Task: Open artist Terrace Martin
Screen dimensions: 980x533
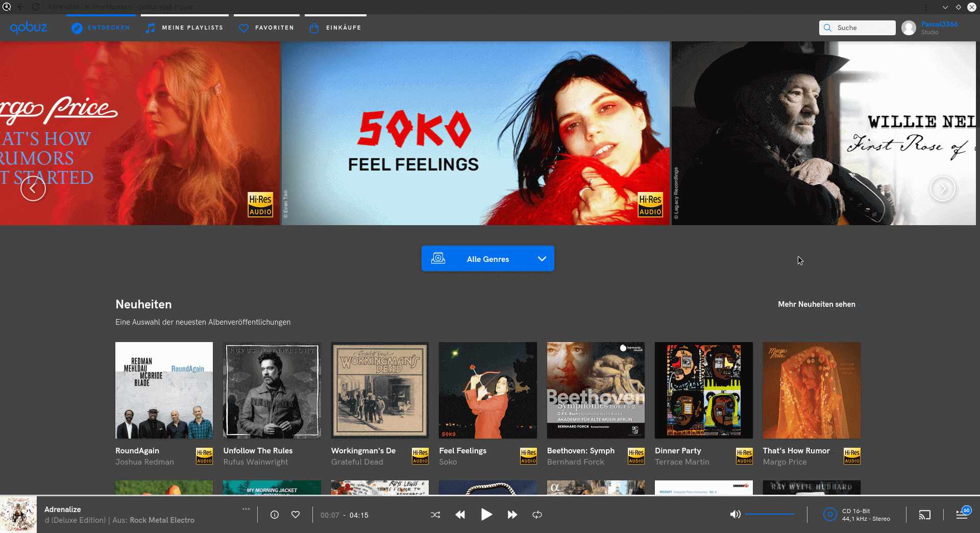Action: (x=682, y=462)
